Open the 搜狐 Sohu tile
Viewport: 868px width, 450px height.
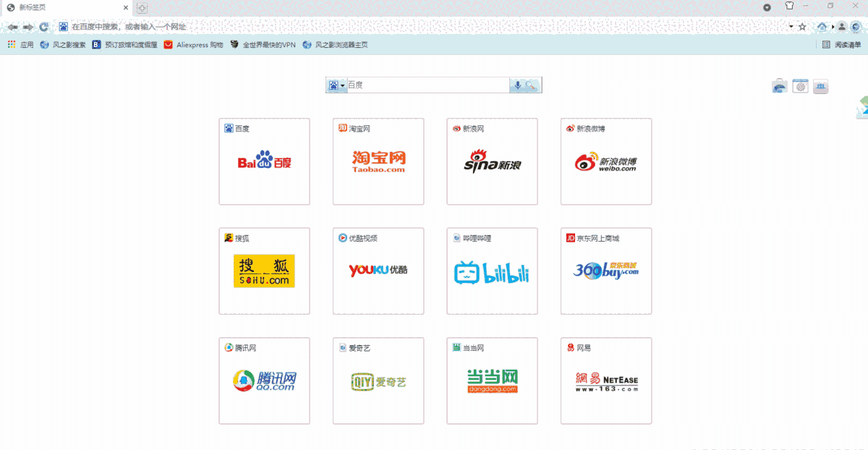click(x=264, y=271)
